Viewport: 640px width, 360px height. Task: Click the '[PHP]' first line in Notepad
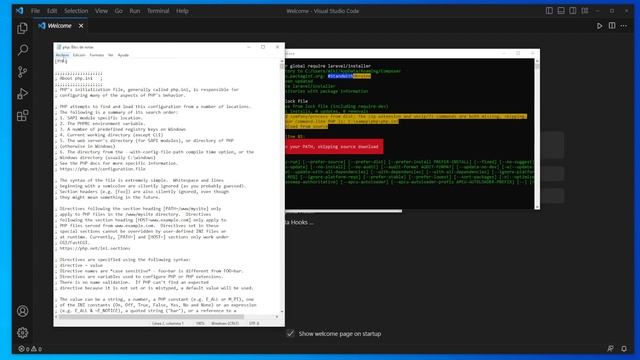coord(61,61)
